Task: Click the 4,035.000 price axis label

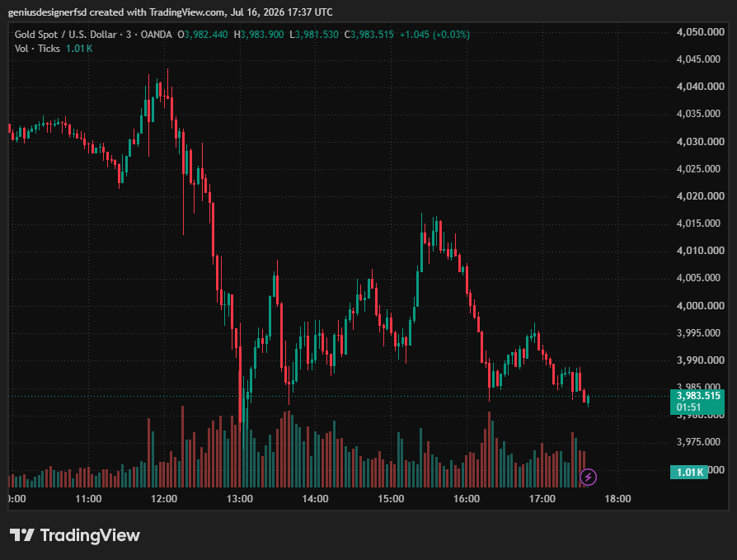Action: [x=698, y=114]
